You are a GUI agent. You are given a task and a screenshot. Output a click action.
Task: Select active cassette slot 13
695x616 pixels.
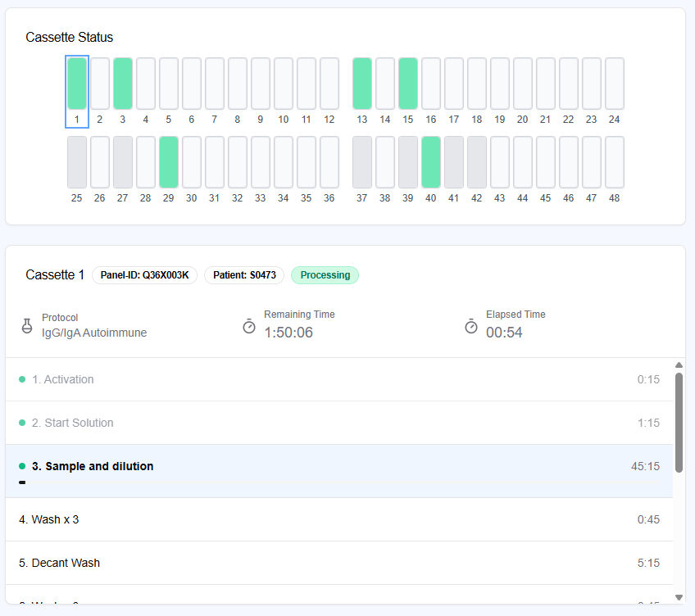point(362,84)
